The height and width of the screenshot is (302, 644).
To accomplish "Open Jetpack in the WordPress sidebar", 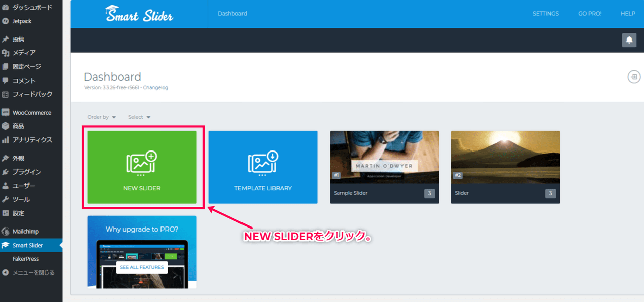I will (21, 21).
